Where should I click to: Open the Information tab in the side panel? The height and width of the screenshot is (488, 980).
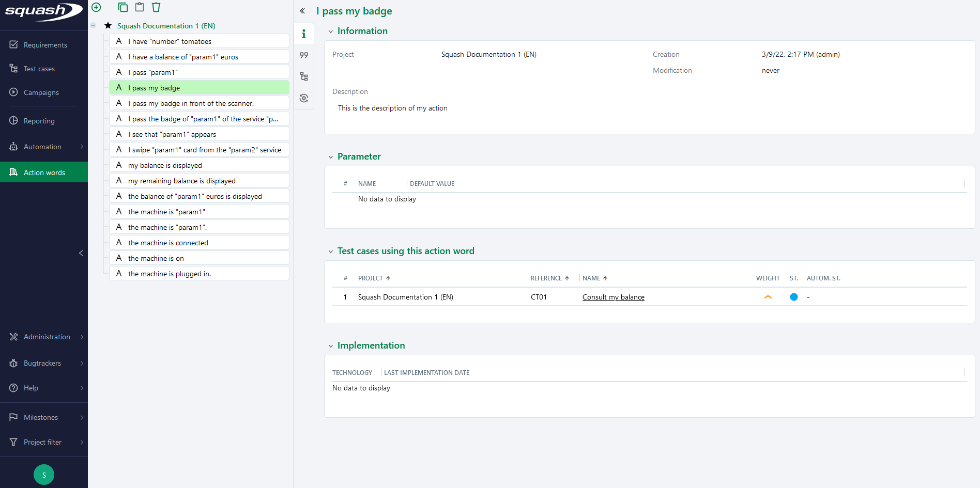(x=304, y=34)
